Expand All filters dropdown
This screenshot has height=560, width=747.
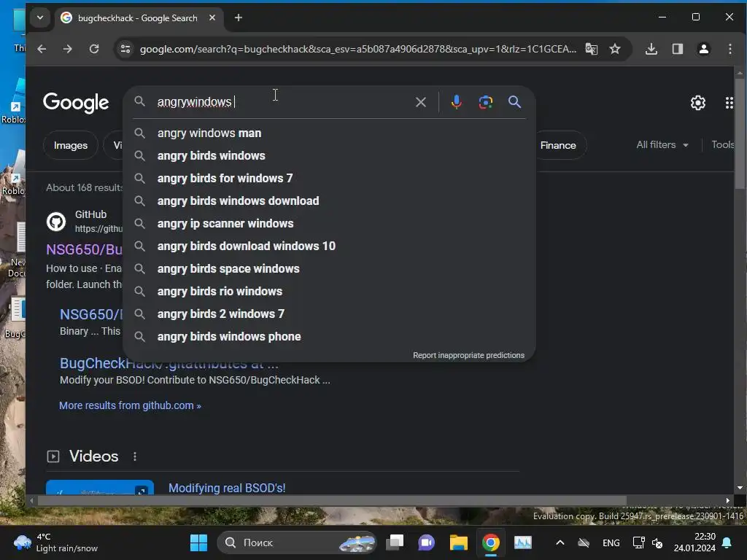tap(662, 145)
